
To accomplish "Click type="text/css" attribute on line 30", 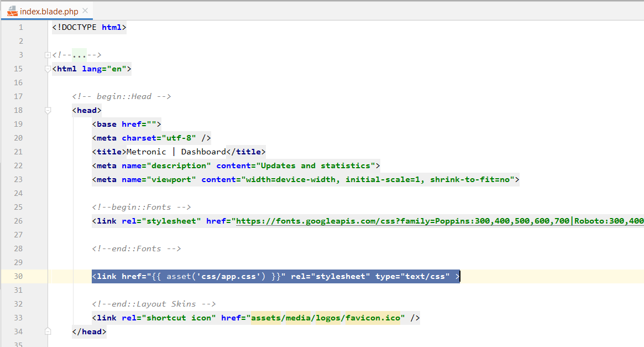I will (412, 276).
